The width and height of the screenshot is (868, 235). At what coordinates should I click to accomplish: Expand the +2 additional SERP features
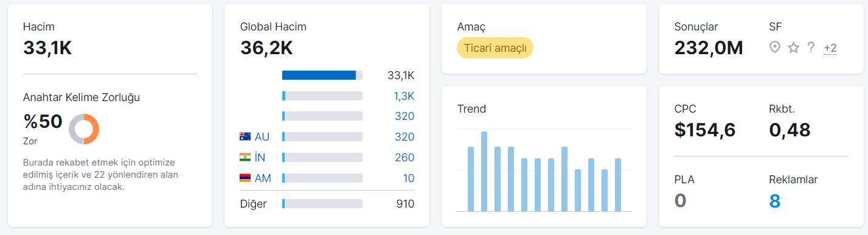[830, 48]
